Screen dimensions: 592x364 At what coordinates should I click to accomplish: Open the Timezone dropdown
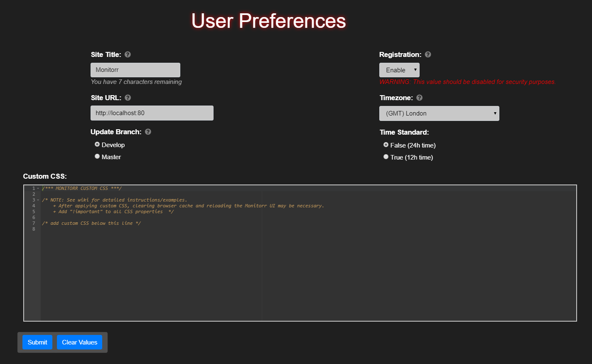pyautogui.click(x=439, y=113)
